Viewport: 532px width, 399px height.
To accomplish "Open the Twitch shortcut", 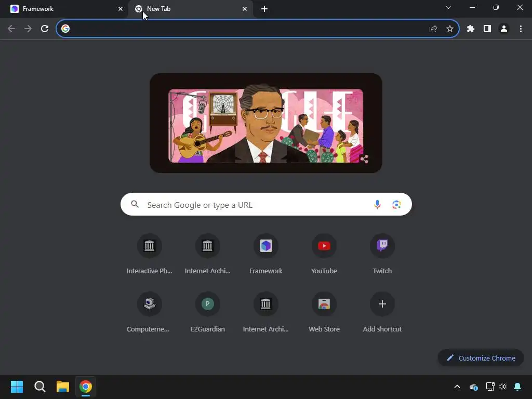I will pos(382,255).
